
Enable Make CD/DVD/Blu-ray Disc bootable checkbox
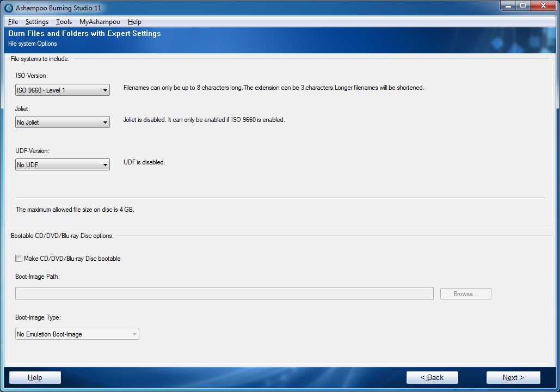tap(19, 259)
